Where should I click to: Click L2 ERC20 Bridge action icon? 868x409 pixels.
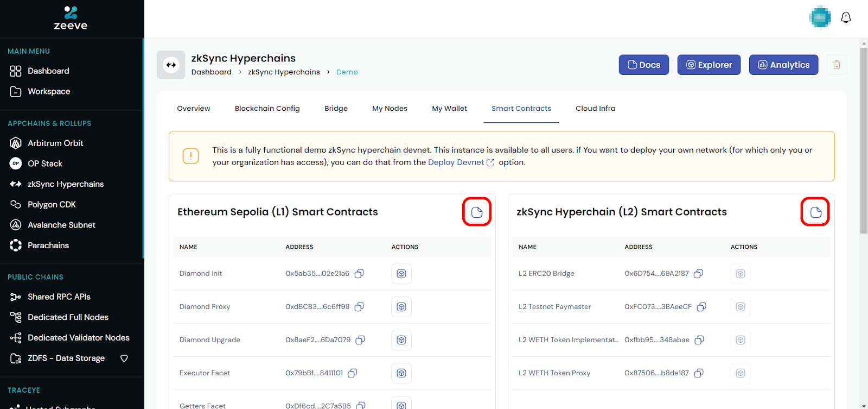click(x=741, y=274)
